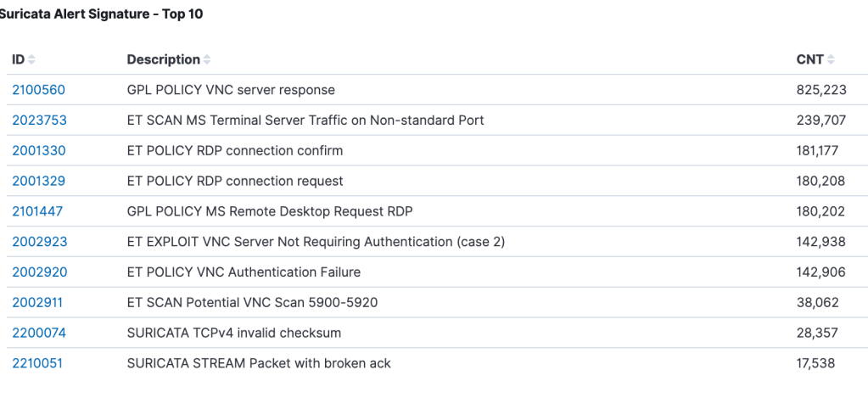
Task: Click the CNT column header text
Action: [809, 59]
